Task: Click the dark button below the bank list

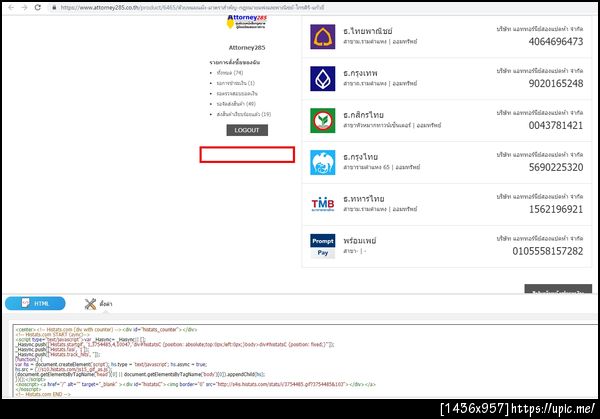Action: point(558,289)
